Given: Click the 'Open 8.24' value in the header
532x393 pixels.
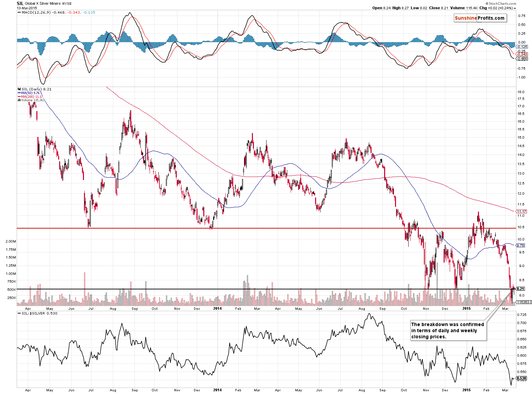Looking at the screenshot, I should (x=381, y=8).
